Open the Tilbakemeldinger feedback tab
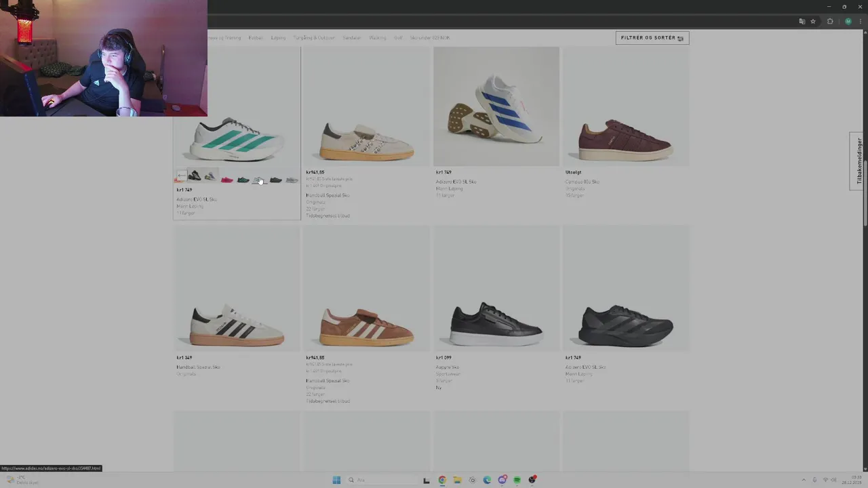This screenshot has height=488, width=868. (859, 161)
